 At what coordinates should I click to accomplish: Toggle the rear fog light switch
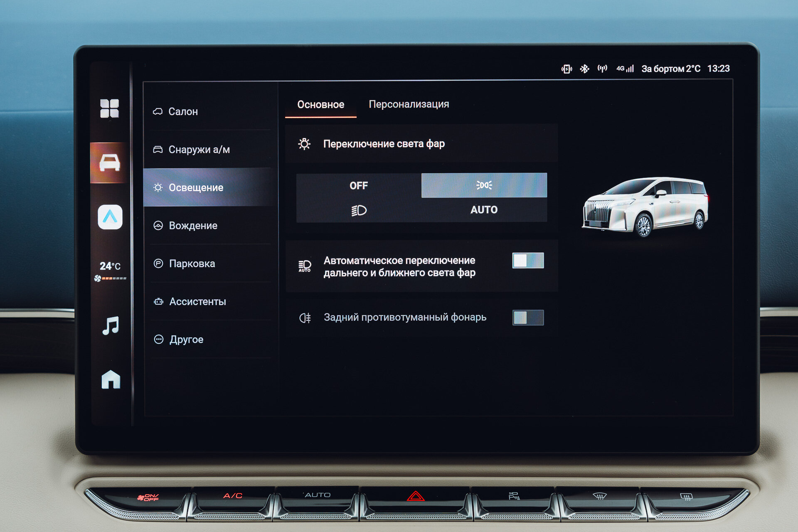[527, 318]
